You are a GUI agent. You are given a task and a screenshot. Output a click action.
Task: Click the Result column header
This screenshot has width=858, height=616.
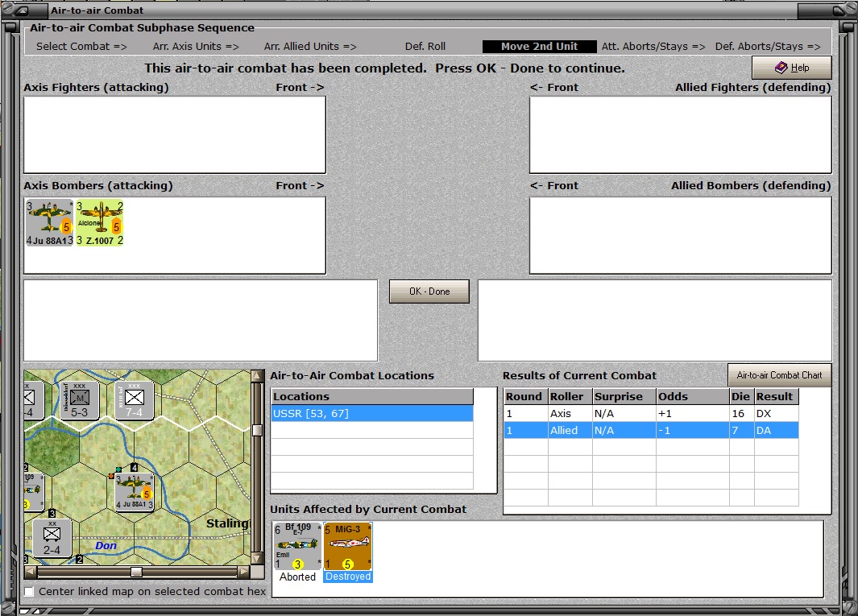[x=776, y=397]
